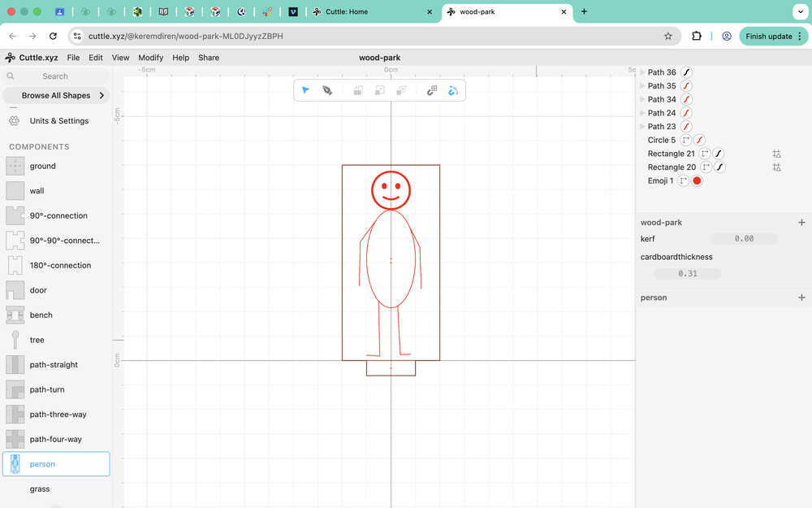
Task: Open Units & Settings gear
Action: pyautogui.click(x=14, y=121)
